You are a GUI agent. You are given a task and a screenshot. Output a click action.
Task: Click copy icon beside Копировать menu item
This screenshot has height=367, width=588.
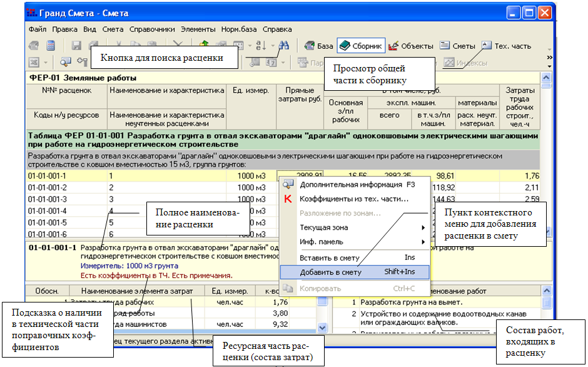288,289
